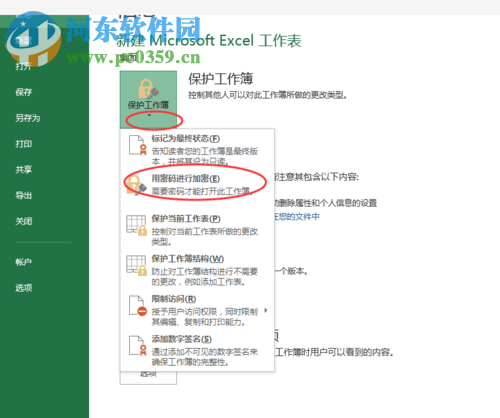Click the blue 您的文件中 link
The height and width of the screenshot is (418, 500).
click(x=297, y=217)
